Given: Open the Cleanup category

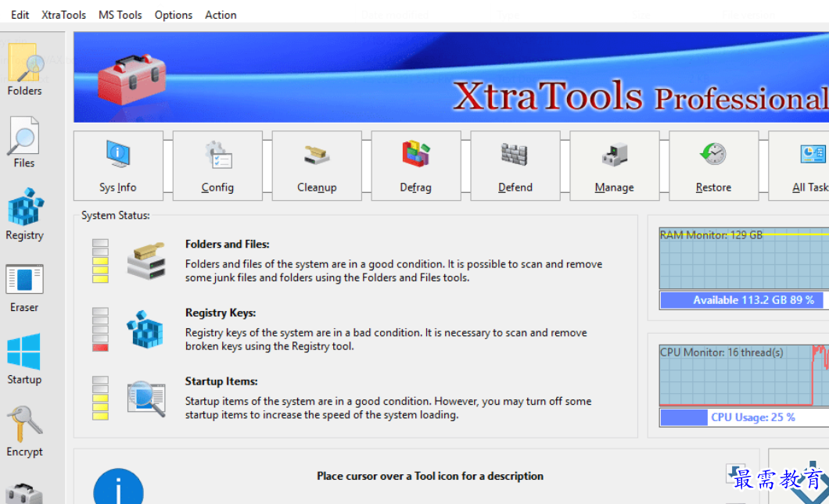Looking at the screenshot, I should tap(317, 166).
